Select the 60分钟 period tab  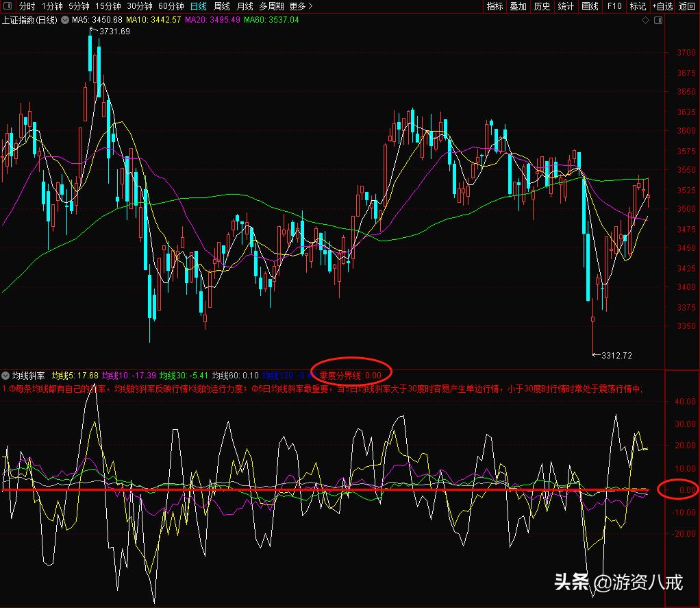pos(171,6)
